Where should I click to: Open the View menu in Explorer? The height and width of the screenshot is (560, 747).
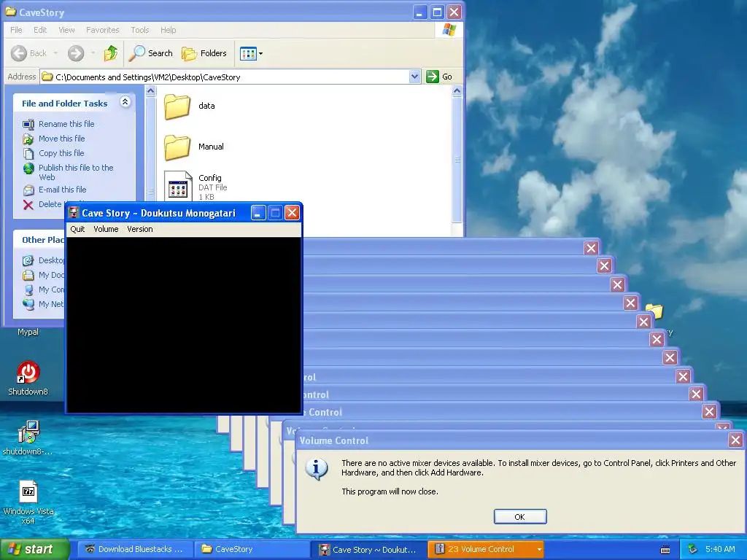click(x=66, y=30)
